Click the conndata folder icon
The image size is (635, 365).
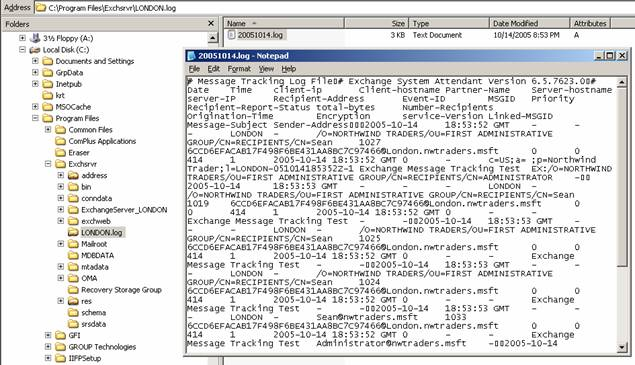(73, 199)
